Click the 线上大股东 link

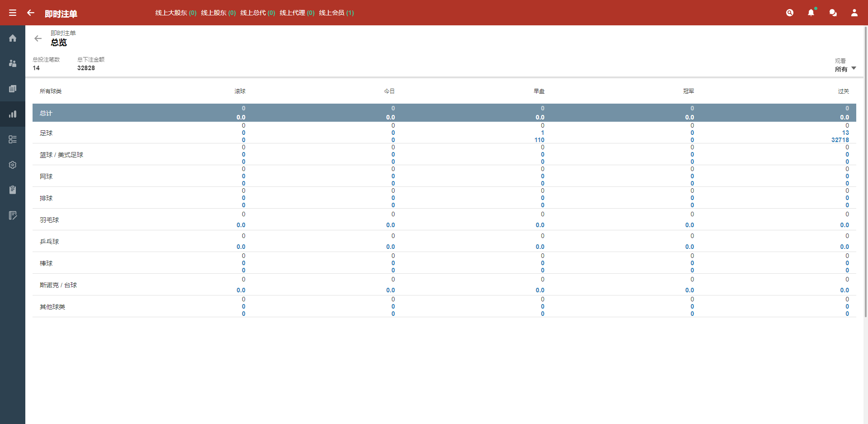[175, 13]
